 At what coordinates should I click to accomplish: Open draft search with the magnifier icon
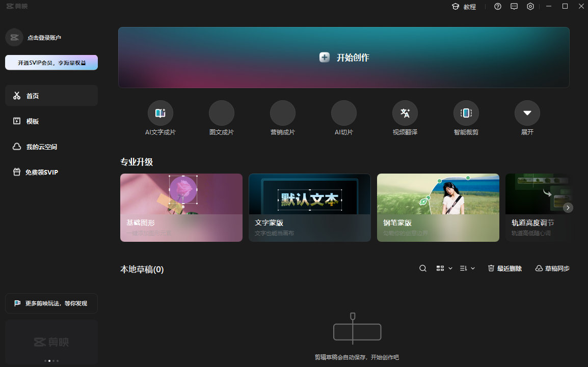pyautogui.click(x=422, y=268)
